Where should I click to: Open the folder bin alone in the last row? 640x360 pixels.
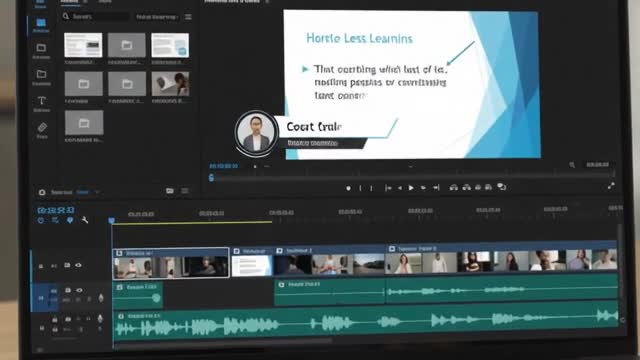(x=84, y=122)
